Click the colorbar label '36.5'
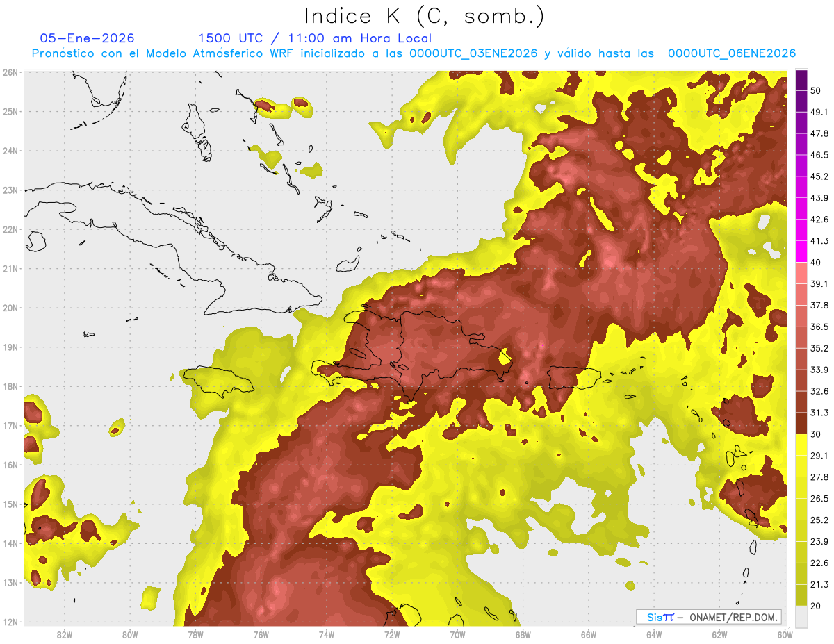 820,327
